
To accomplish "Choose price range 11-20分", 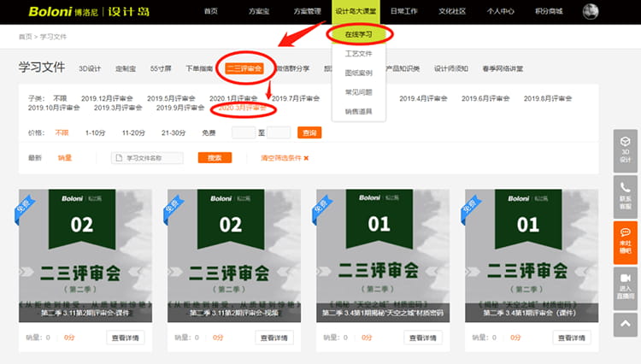I will click(x=133, y=132).
